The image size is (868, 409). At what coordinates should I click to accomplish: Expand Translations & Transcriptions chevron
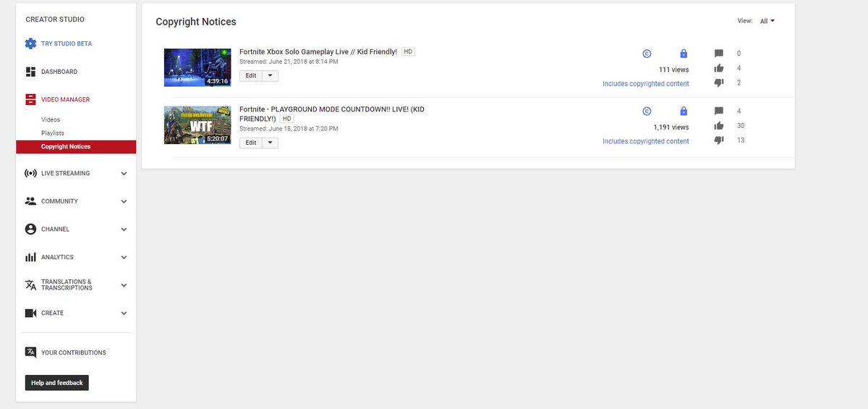tap(124, 285)
